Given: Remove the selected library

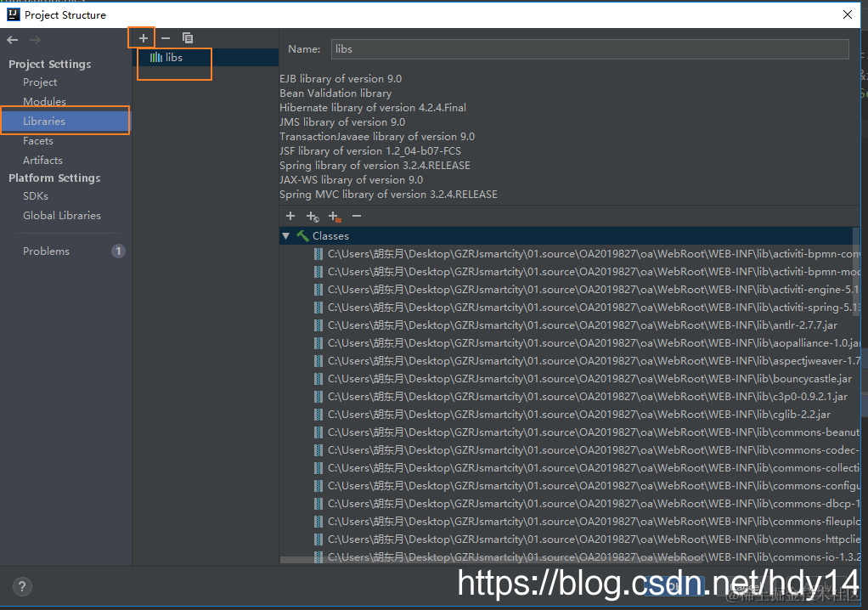Looking at the screenshot, I should pos(165,38).
